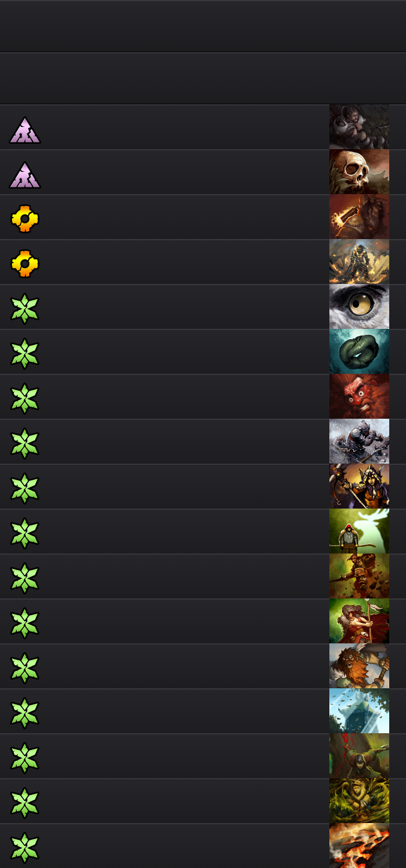
Task: Click the angry red bearded face thumbnail
Action: pos(359,397)
